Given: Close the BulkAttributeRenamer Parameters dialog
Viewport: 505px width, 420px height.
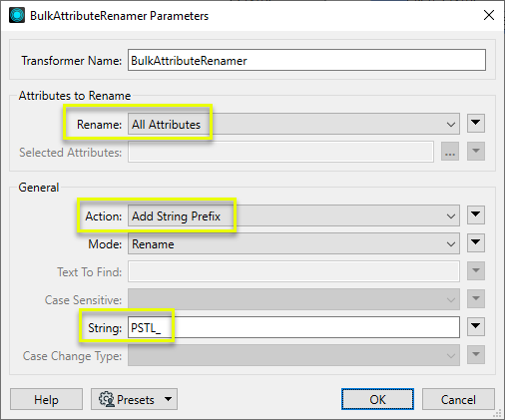Looking at the screenshot, I should click(489, 15).
